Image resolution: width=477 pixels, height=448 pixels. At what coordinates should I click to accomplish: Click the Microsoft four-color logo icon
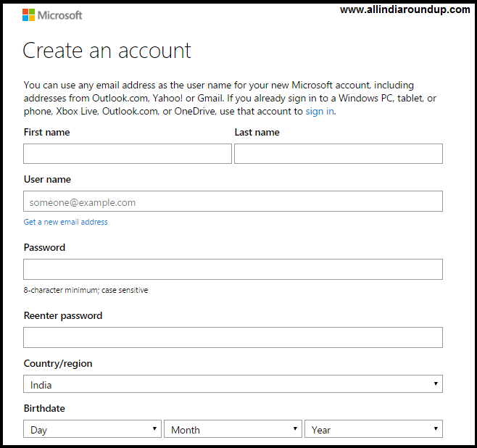pyautogui.click(x=28, y=15)
